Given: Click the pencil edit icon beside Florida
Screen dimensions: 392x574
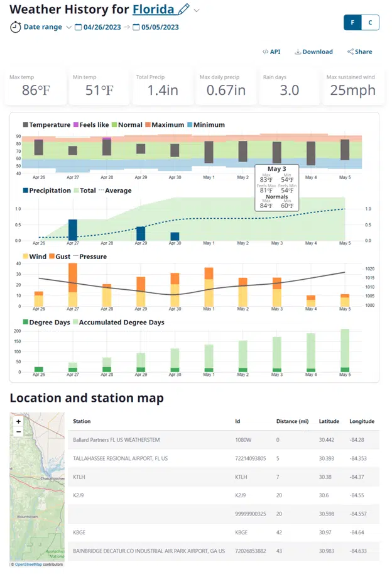Looking at the screenshot, I should (183, 9).
